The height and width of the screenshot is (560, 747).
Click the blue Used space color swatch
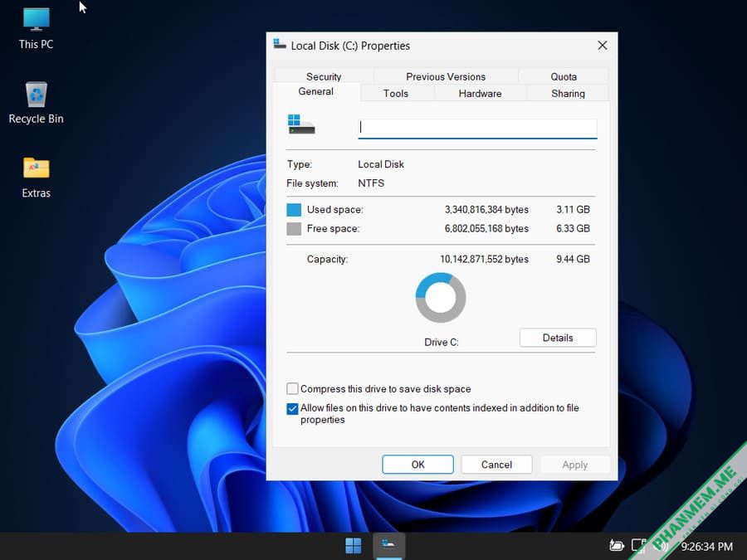click(294, 210)
